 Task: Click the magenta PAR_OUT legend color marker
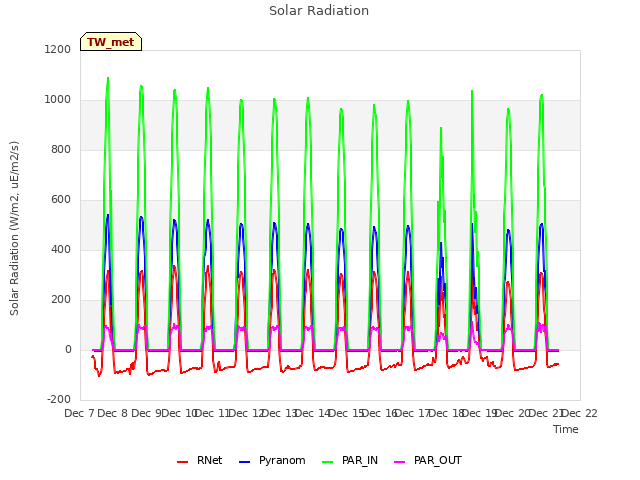(x=400, y=462)
